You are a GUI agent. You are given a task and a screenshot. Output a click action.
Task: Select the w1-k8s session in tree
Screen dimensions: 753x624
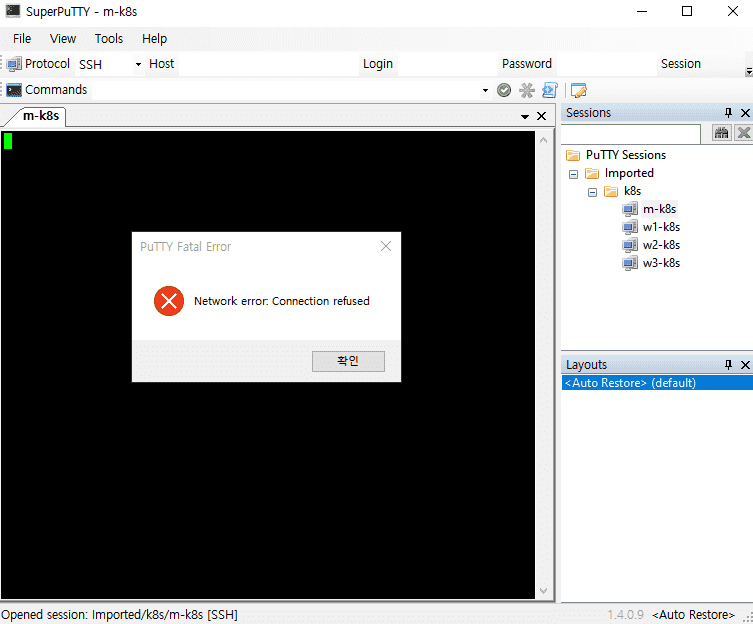[661, 227]
